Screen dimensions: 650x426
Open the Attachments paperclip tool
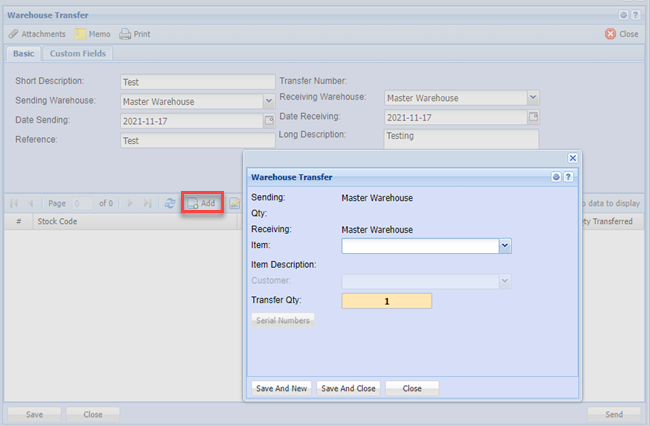pyautogui.click(x=36, y=34)
